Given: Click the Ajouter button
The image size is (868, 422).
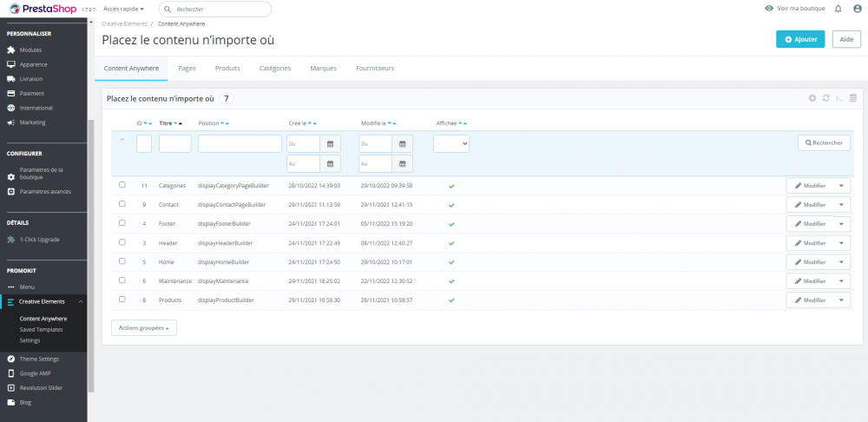Looking at the screenshot, I should tap(800, 39).
